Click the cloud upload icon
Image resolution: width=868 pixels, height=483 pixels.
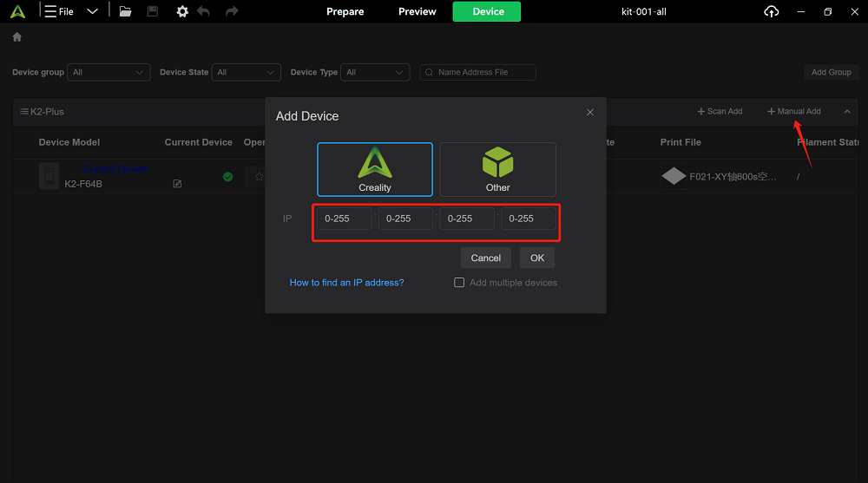tap(771, 11)
